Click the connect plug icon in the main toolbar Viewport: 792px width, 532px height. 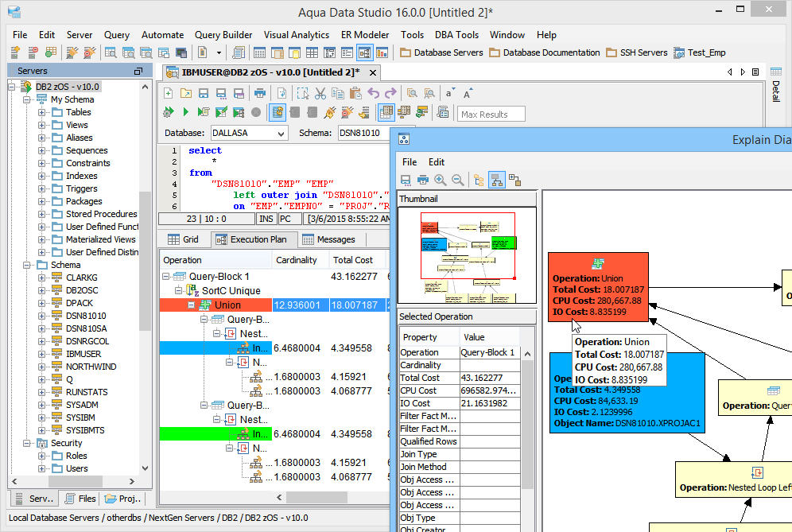coord(72,52)
